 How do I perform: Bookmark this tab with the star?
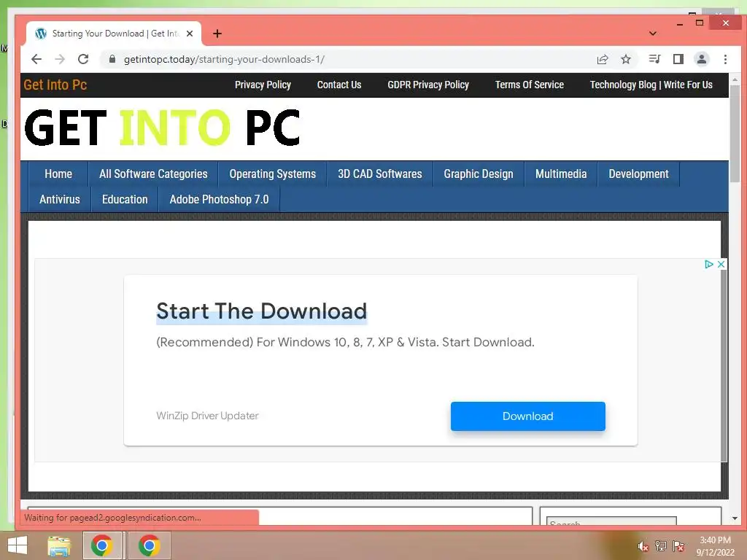(x=626, y=59)
